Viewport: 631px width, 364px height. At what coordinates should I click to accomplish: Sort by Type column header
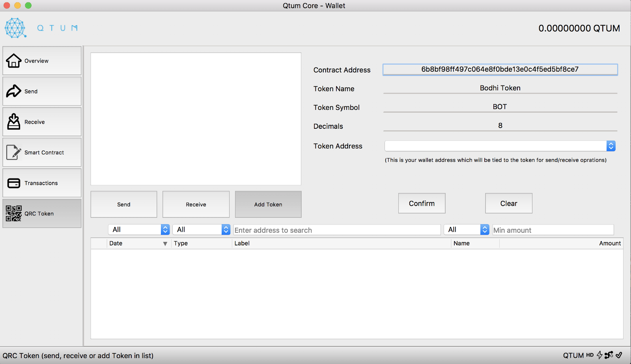[x=202, y=243]
